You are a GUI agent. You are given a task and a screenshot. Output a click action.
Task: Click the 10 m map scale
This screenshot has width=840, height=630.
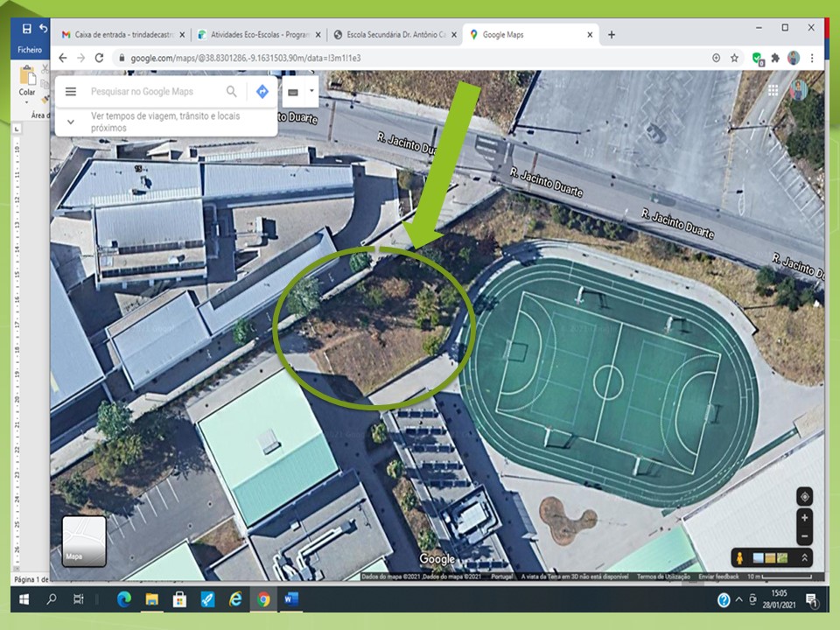tap(780, 577)
